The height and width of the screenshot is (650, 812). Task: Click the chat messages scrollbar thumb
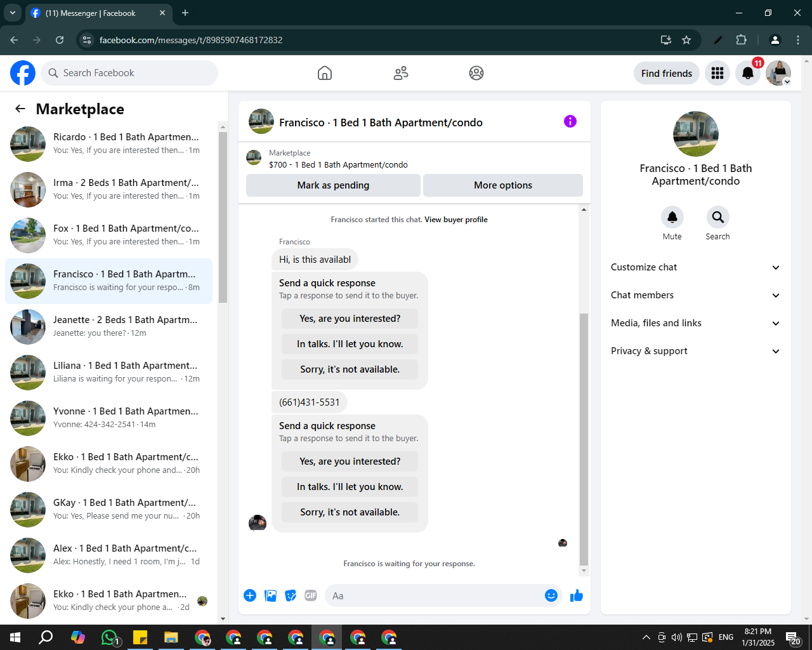584,439
